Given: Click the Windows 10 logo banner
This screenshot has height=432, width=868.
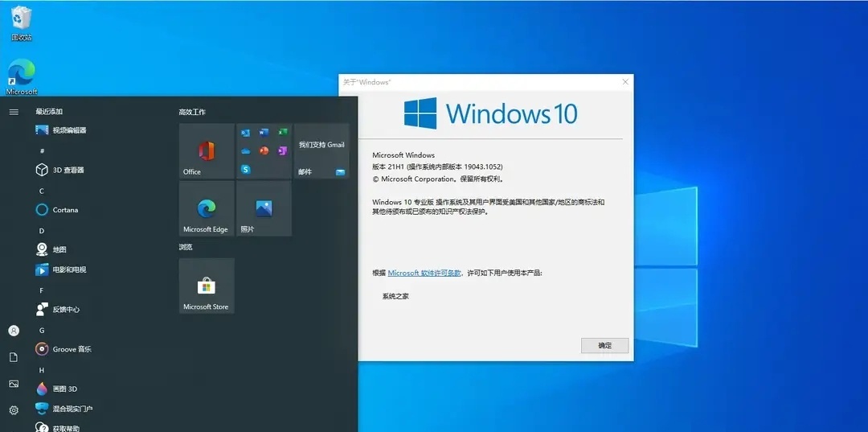Looking at the screenshot, I should (490, 113).
